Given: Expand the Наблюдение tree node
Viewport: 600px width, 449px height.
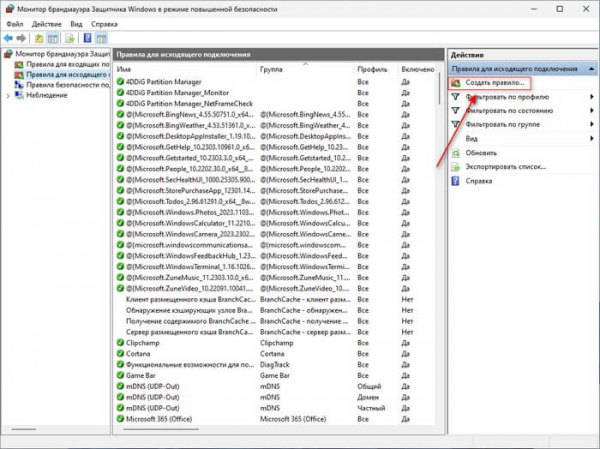Looking at the screenshot, I should pos(8,96).
